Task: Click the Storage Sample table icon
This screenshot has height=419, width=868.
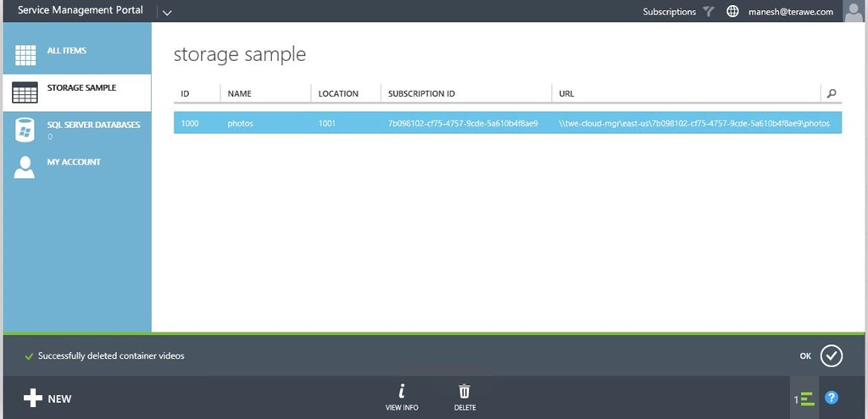Action: pyautogui.click(x=25, y=92)
